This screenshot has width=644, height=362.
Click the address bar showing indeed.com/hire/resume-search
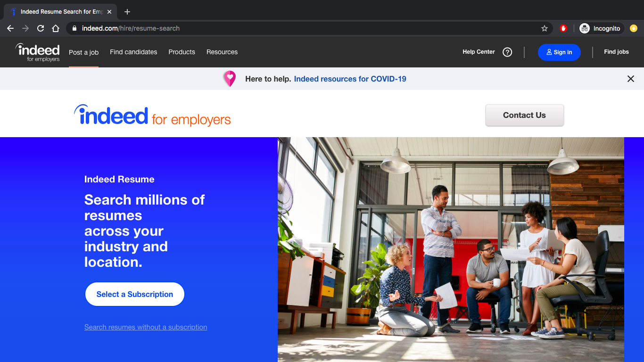pos(310,28)
